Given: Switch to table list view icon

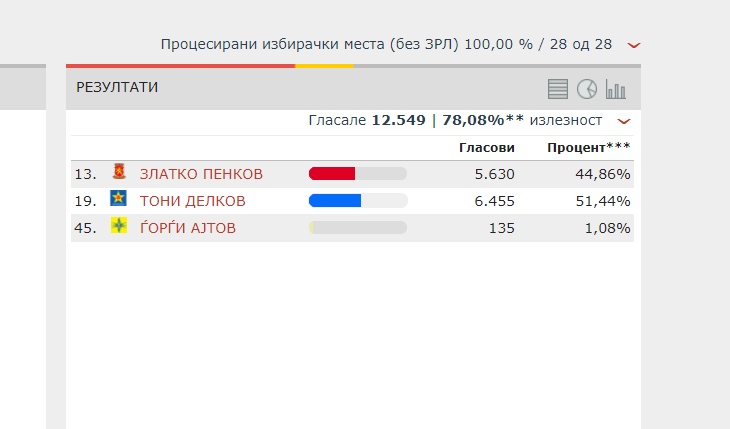Looking at the screenshot, I should point(557,89).
